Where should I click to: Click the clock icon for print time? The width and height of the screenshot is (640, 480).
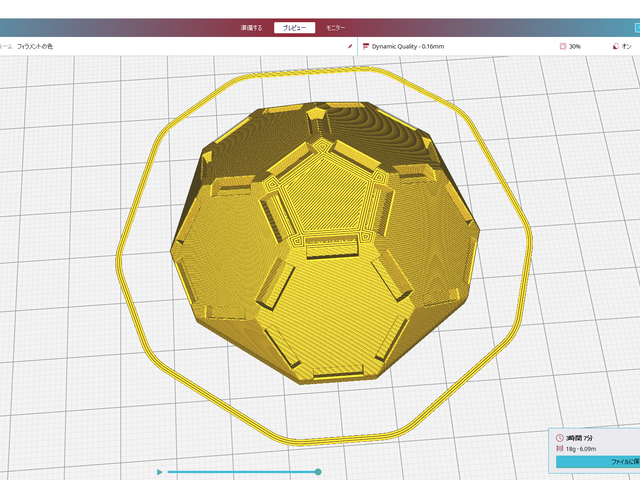click(559, 438)
